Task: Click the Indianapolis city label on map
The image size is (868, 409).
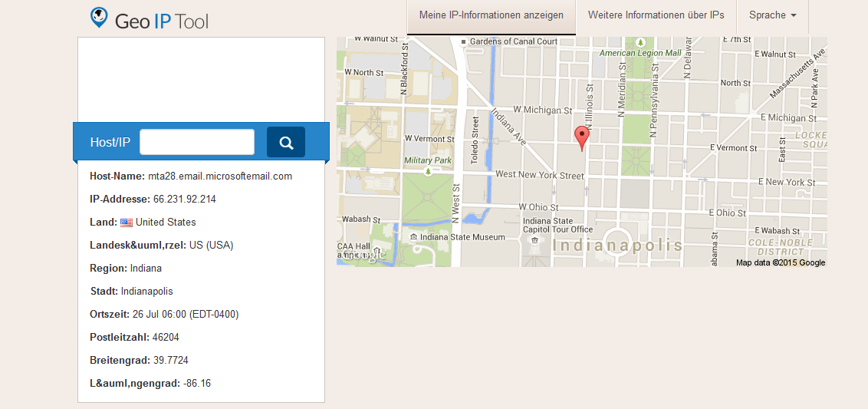Action: [x=617, y=246]
